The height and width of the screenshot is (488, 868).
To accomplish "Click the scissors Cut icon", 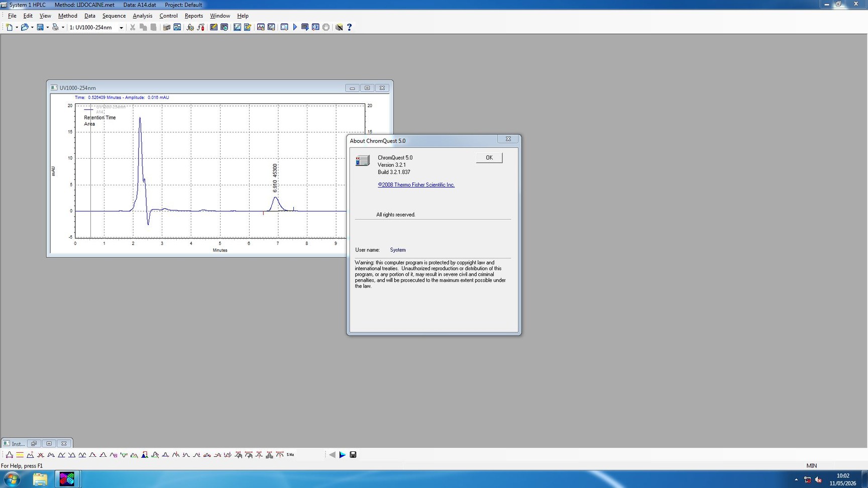I will pyautogui.click(x=133, y=27).
